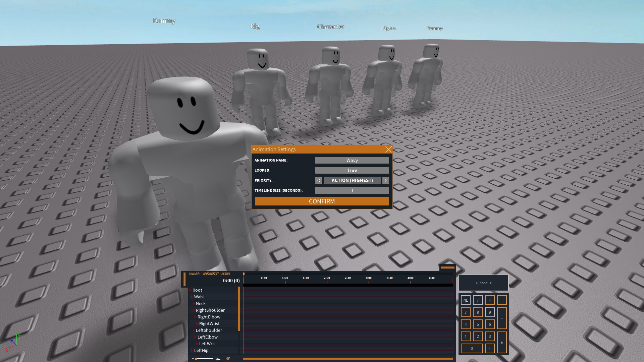
Task: Click numpad key 5
Action: pyautogui.click(x=478, y=324)
